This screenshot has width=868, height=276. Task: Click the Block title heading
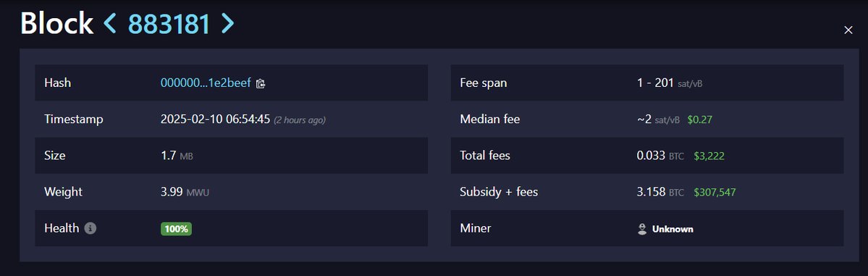point(56,24)
